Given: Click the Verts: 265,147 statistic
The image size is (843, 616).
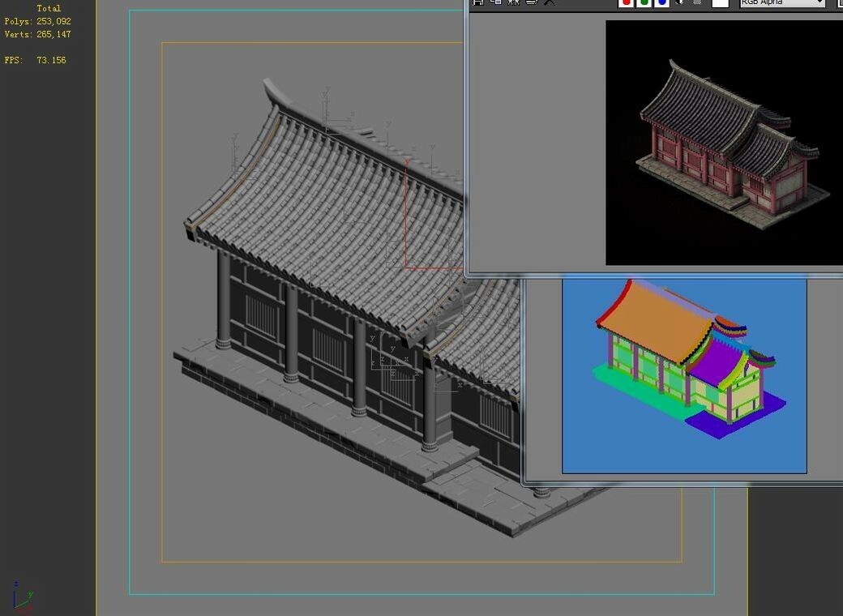Looking at the screenshot, I should [x=37, y=34].
